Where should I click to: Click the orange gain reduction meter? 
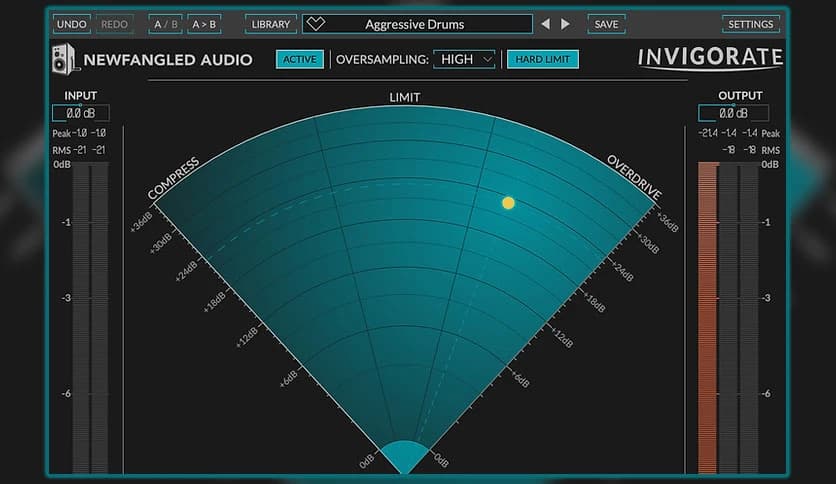click(x=708, y=318)
